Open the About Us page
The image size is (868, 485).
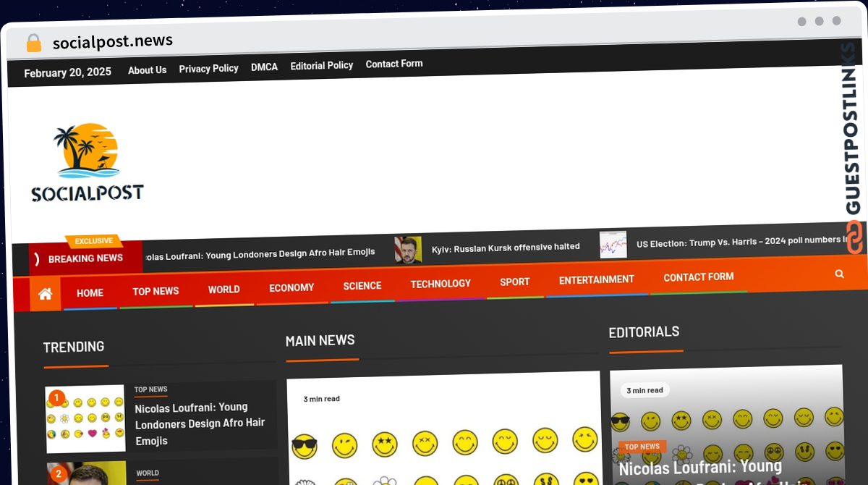pos(147,70)
